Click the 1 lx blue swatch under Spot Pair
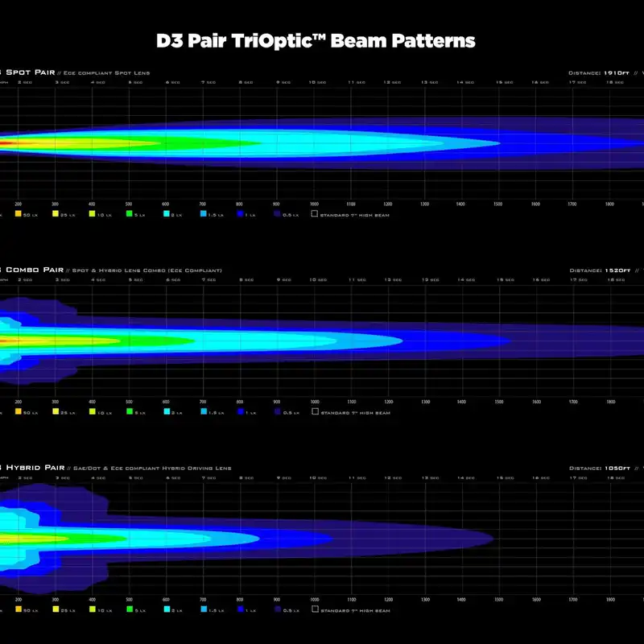The width and height of the screenshot is (644, 644). (x=240, y=213)
